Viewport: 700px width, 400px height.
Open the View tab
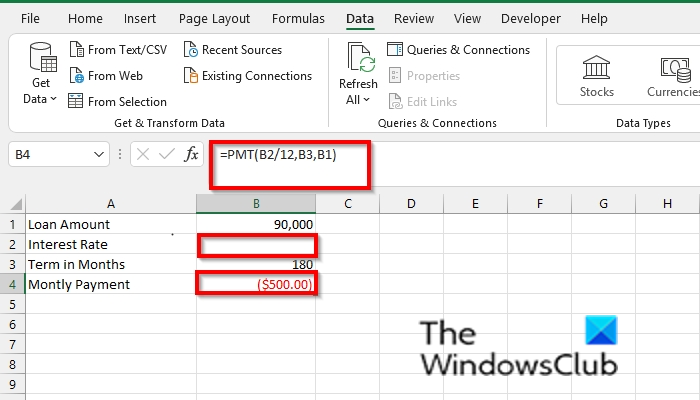[467, 19]
